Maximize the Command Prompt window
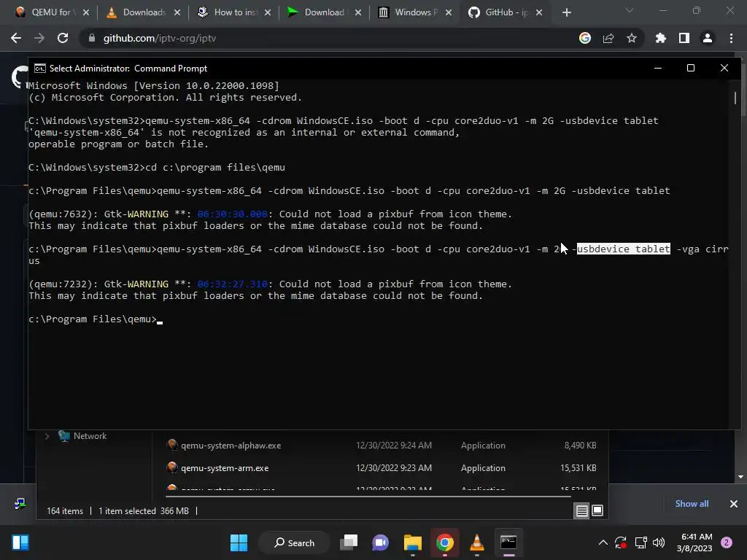747x560 pixels. (690, 68)
